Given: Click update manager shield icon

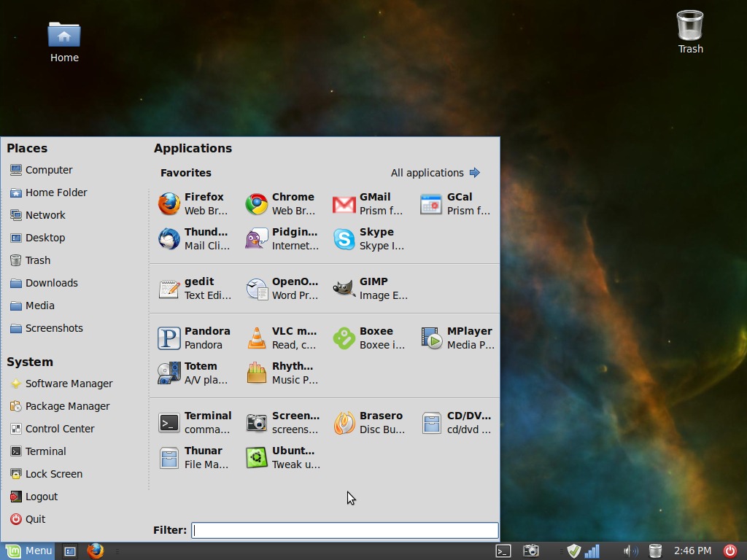Looking at the screenshot, I should pos(574,551).
